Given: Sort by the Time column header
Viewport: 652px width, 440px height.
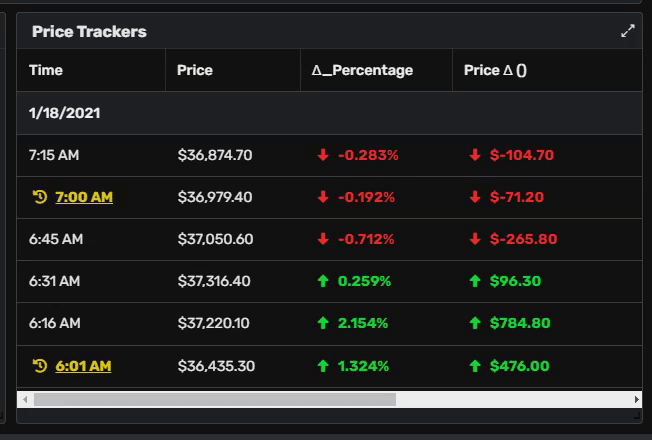Looking at the screenshot, I should pos(91,70).
